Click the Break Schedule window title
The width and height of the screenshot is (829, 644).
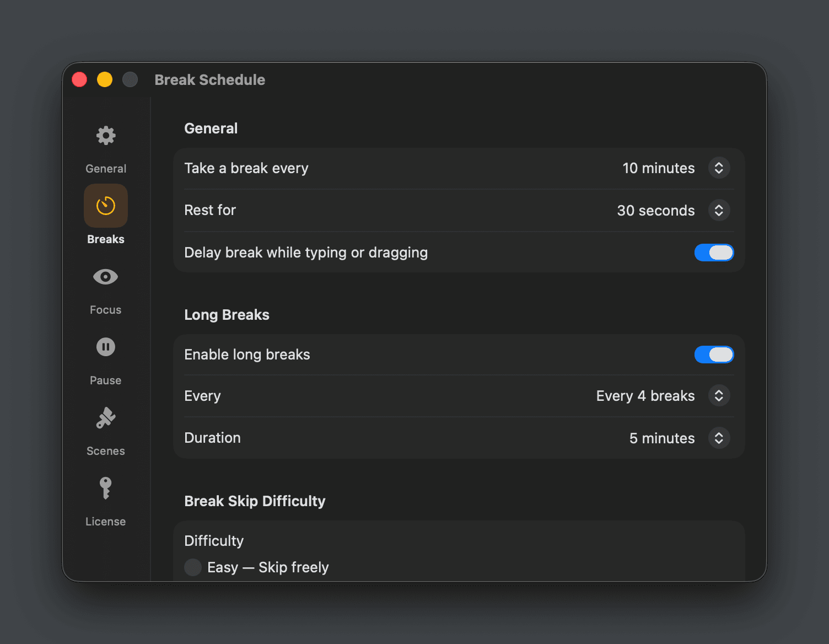click(209, 80)
